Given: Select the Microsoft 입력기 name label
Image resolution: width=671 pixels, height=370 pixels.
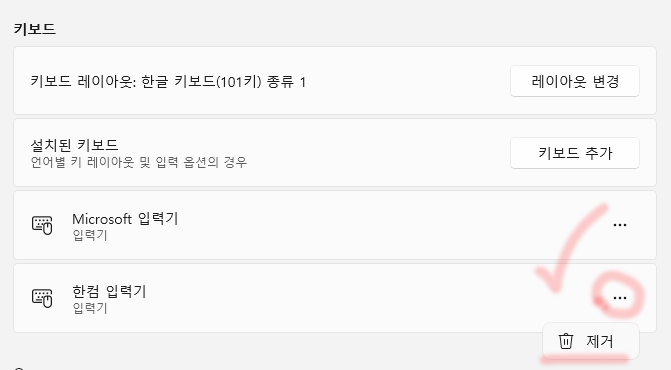Looking at the screenshot, I should click(x=125, y=219).
